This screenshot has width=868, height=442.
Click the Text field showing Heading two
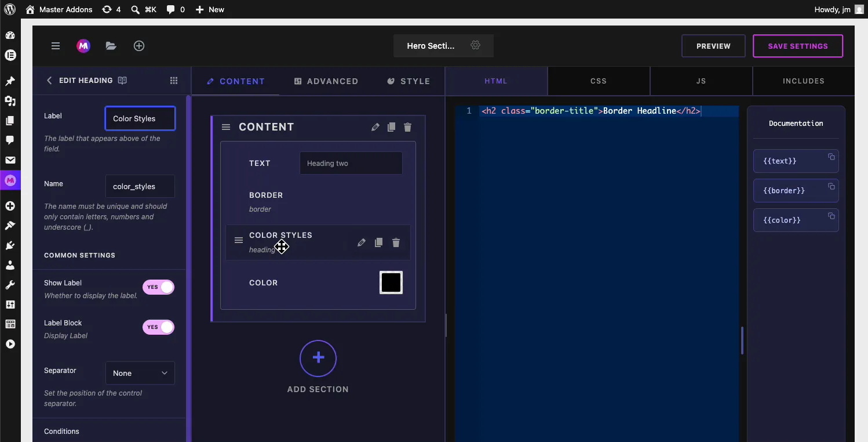(351, 163)
